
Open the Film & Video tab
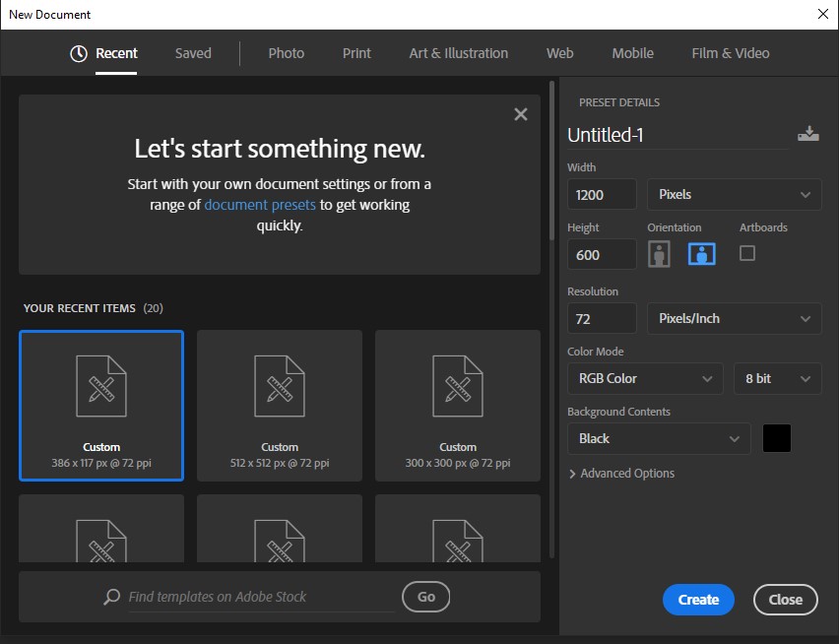coord(731,53)
